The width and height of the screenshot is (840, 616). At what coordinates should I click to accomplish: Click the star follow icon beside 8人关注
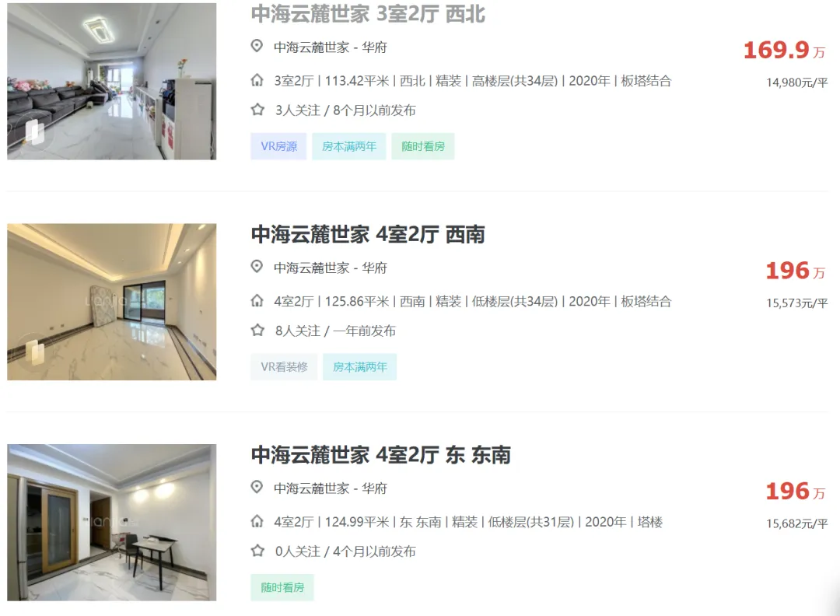(257, 331)
